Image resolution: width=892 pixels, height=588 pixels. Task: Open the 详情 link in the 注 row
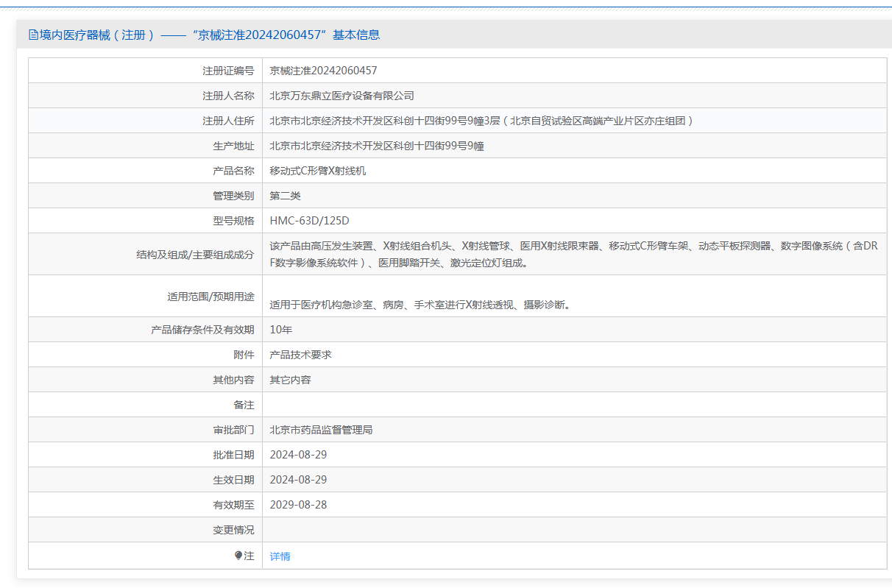tap(280, 556)
